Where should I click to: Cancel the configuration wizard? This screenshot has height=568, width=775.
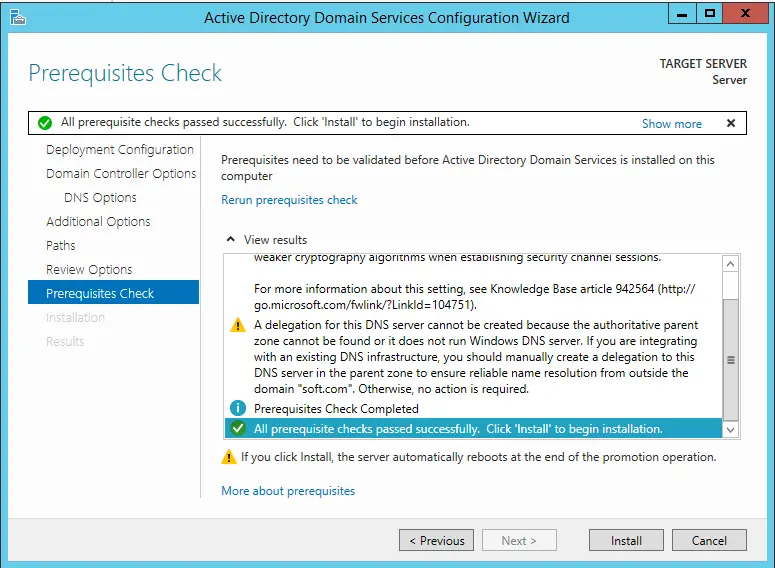pyautogui.click(x=708, y=541)
